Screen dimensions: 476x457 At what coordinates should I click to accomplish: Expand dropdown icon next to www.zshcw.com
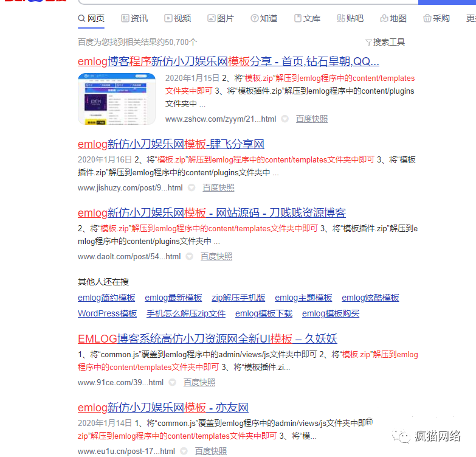coord(285,119)
